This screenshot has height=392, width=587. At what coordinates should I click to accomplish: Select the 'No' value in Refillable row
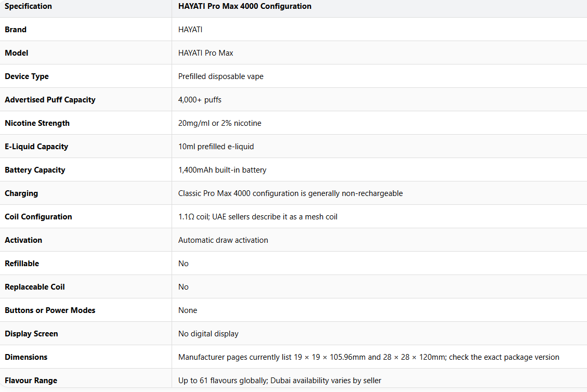184,264
